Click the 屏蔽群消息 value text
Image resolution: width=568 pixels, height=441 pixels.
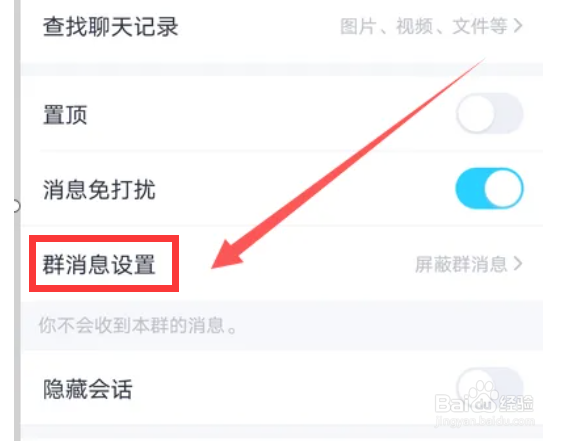pos(461,264)
